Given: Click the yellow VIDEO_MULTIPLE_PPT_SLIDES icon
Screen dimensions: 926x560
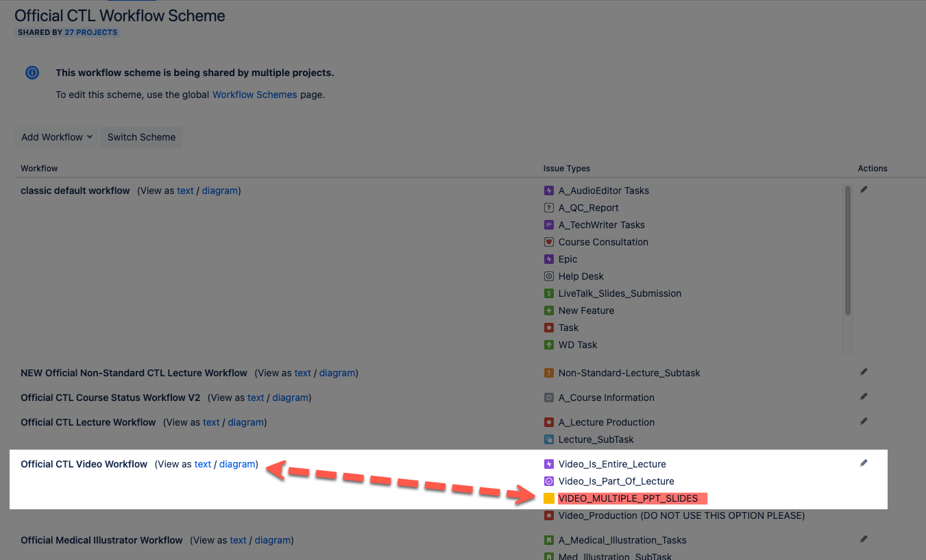Looking at the screenshot, I should pyautogui.click(x=548, y=498).
